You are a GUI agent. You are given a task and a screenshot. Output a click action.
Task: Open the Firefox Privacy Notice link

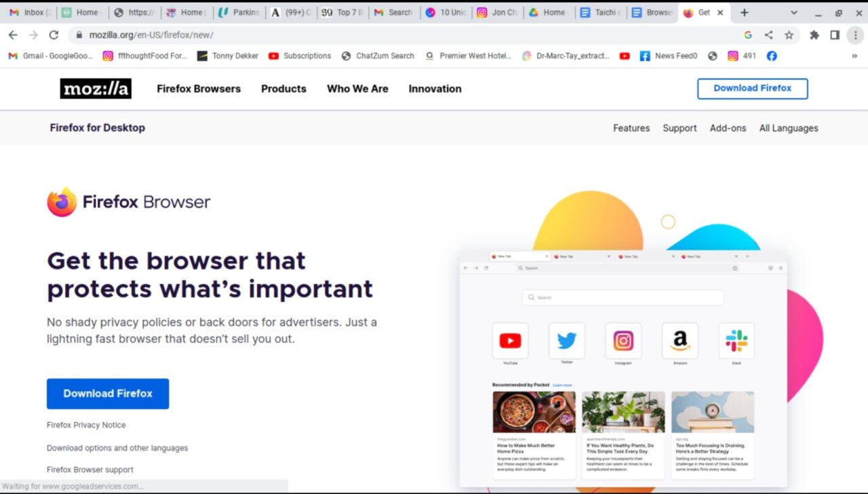pos(86,425)
